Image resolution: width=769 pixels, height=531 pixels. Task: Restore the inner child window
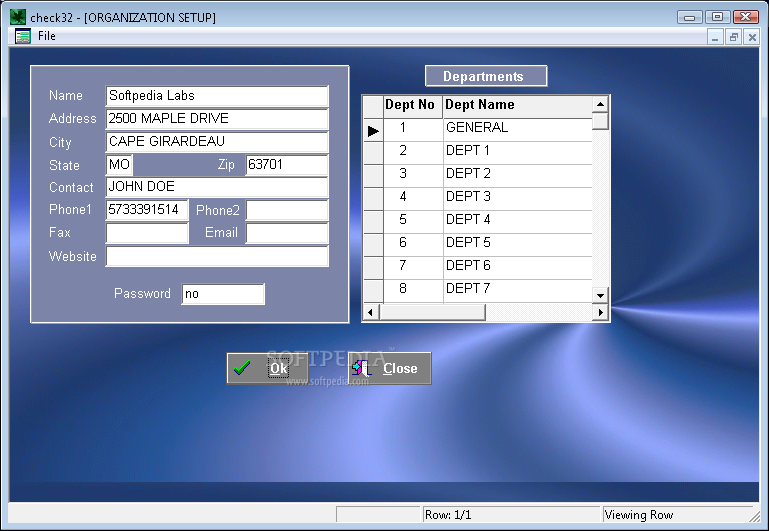(x=734, y=37)
